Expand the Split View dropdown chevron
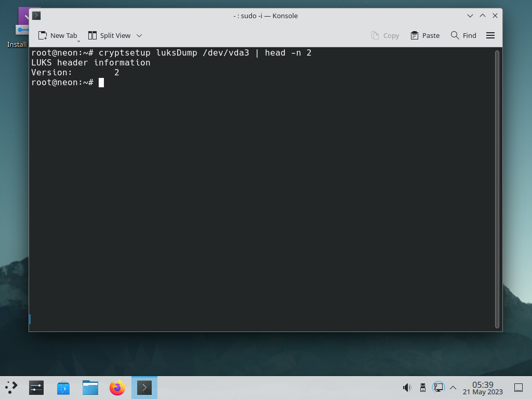The image size is (532, 399). tap(139, 36)
